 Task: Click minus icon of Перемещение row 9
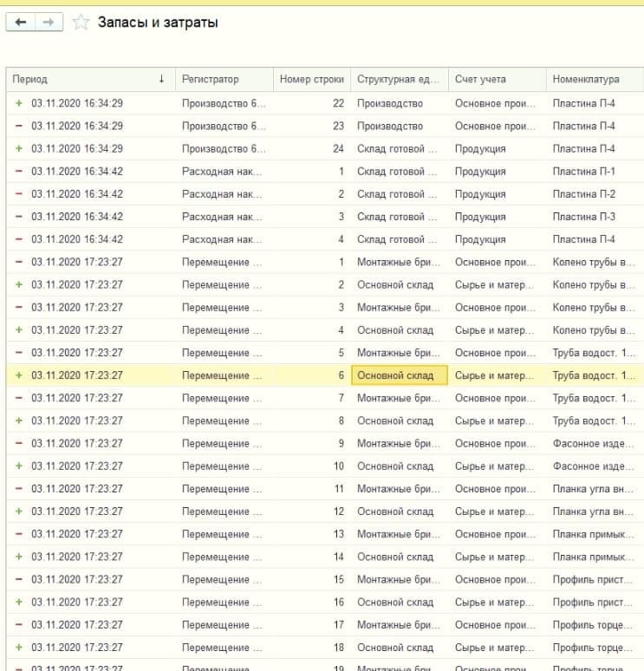click(x=19, y=443)
